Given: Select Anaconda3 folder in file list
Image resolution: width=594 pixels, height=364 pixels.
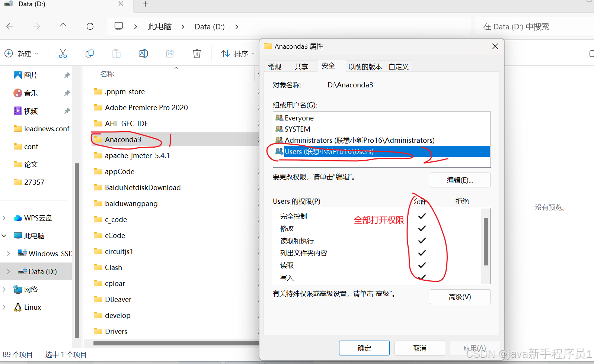Looking at the screenshot, I should [118, 139].
